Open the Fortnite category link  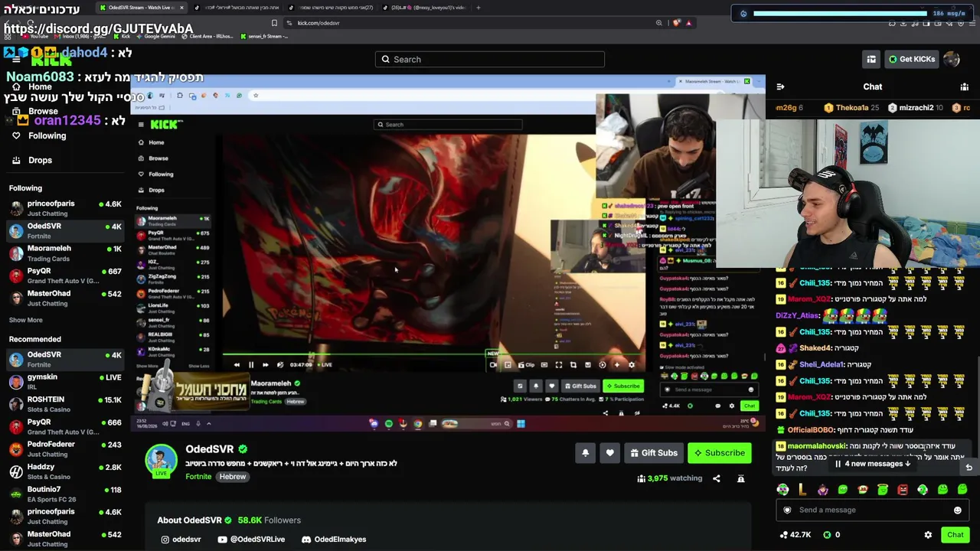(x=198, y=477)
